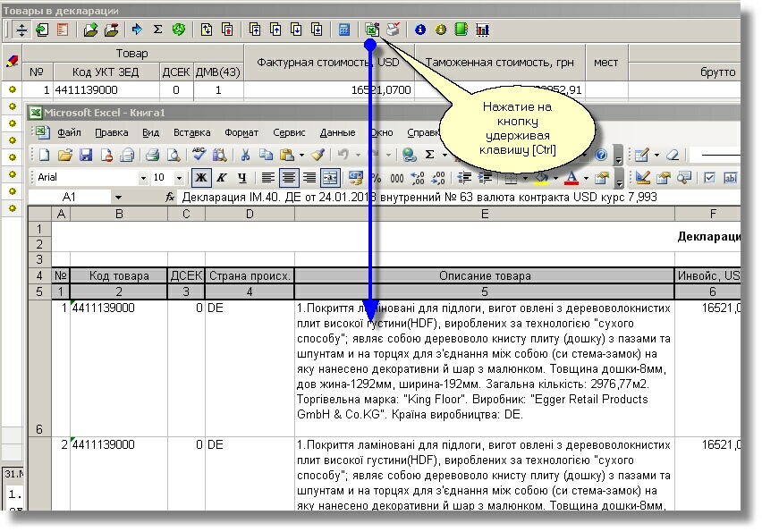Click AutoSum sigma in Excel toolbar

pyautogui.click(x=429, y=155)
